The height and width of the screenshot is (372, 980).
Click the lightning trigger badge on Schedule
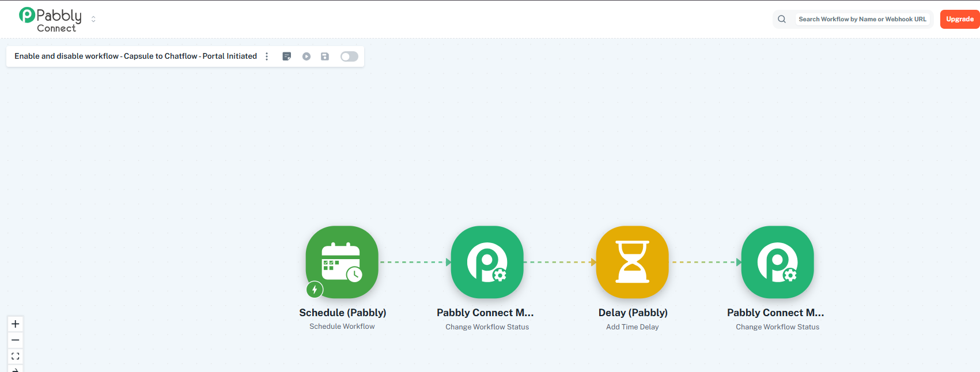(x=315, y=290)
